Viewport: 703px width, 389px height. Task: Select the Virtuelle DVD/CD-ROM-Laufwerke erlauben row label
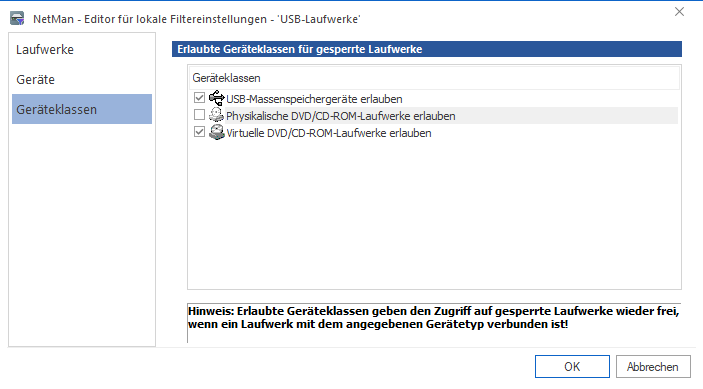(x=329, y=133)
